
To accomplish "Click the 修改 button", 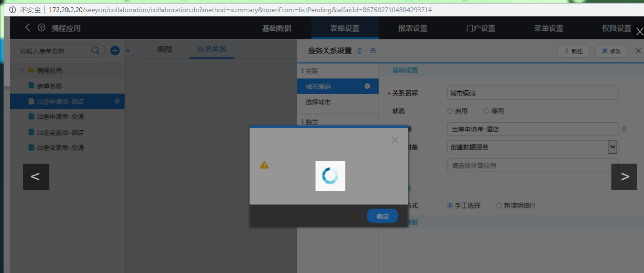I will 611,51.
